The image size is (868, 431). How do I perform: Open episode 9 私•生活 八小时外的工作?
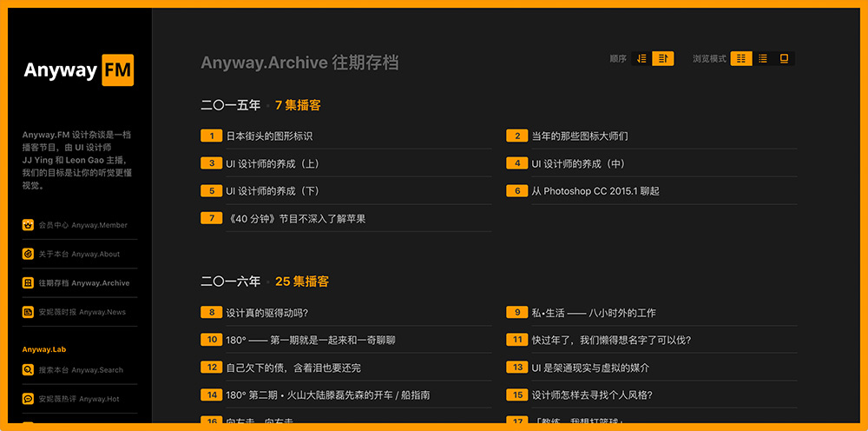(652, 313)
